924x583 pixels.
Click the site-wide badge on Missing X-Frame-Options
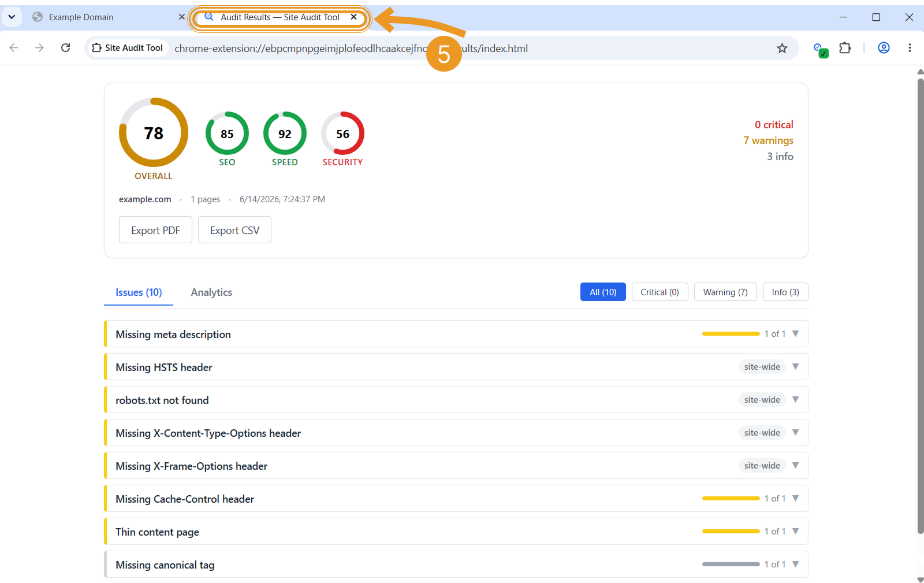(x=762, y=466)
